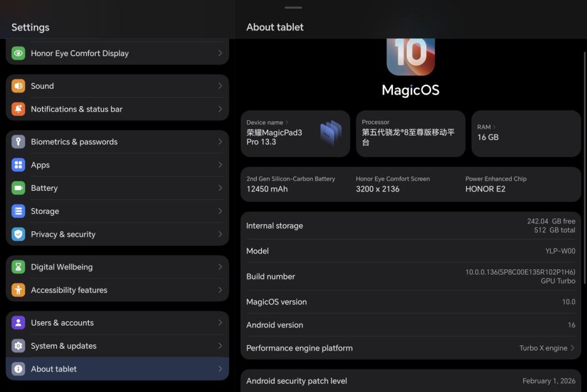Tap the purple Users & accounts icon
Viewport: 587px width, 392px height.
point(18,323)
